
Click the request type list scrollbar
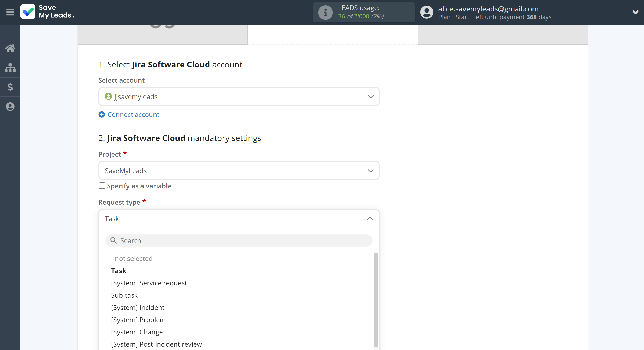click(376, 300)
